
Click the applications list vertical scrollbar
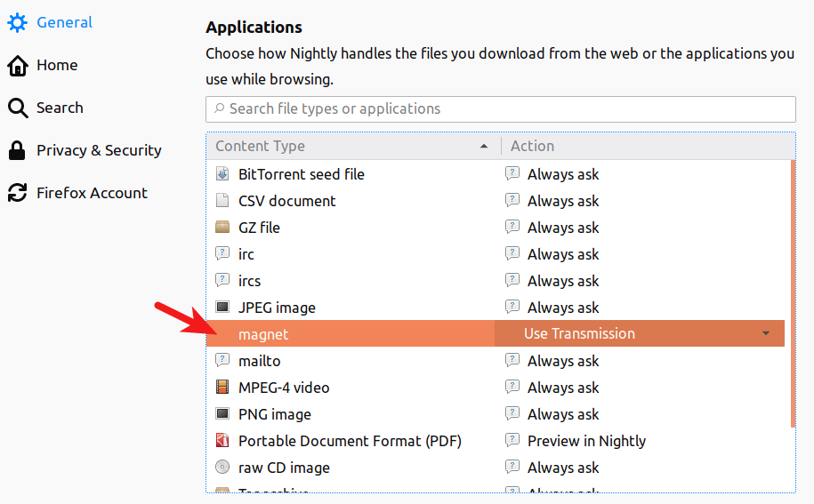tap(791, 293)
